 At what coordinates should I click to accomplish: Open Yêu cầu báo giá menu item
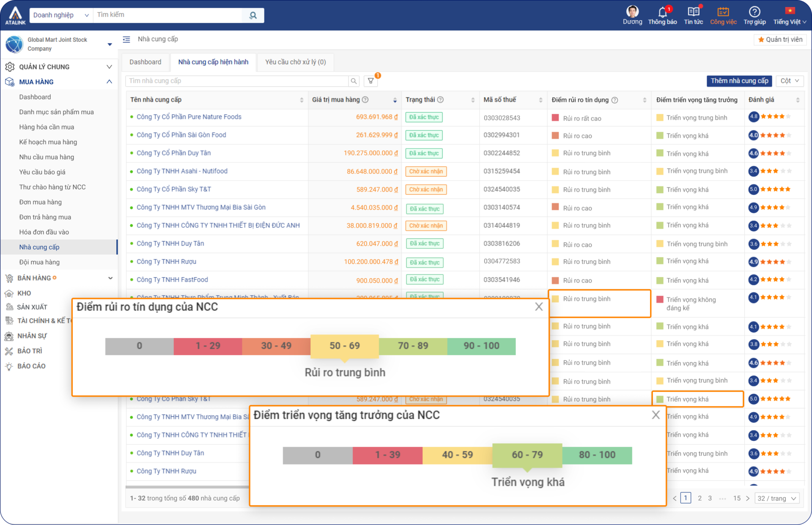(x=42, y=172)
